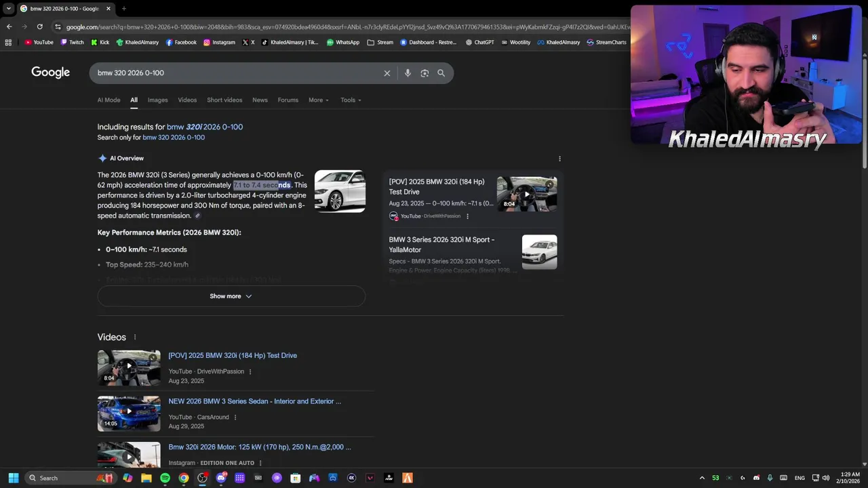Open options for DriveWithPassion video result
The image size is (868, 488).
click(x=250, y=371)
